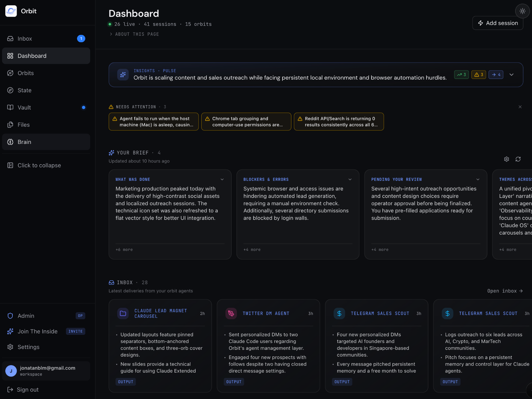Image resolution: width=532 pixels, height=399 pixels.
Task: Click the Twitter DM Agent pen icon
Action: point(231,313)
